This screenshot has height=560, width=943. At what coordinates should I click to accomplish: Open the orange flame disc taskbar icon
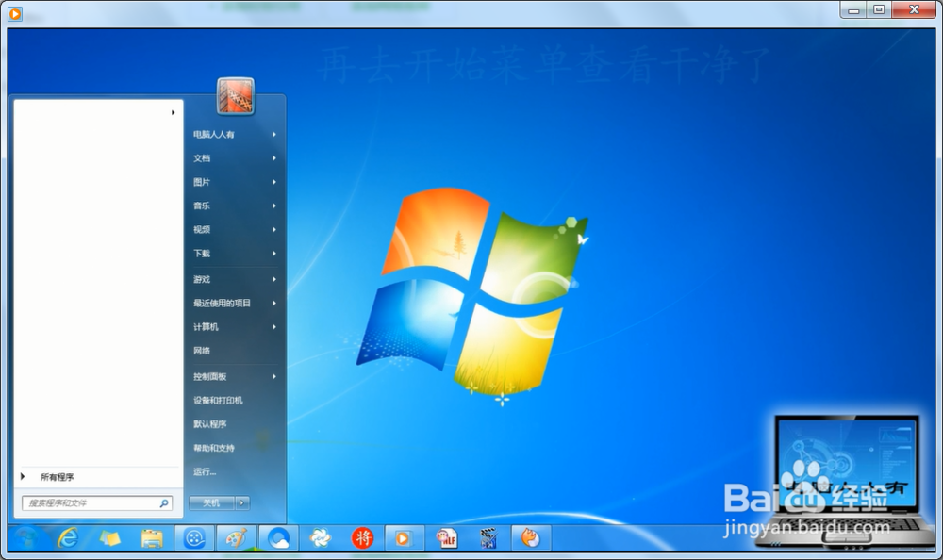pyautogui.click(x=530, y=537)
